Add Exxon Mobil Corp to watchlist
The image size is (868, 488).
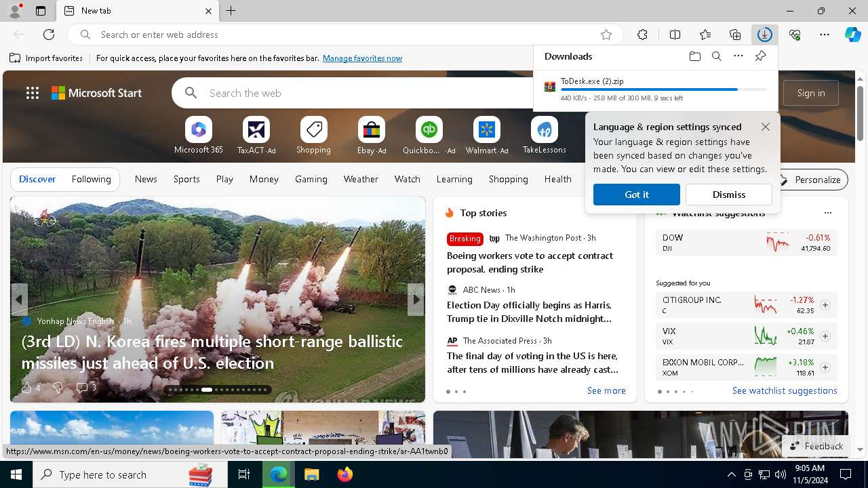pos(825,367)
